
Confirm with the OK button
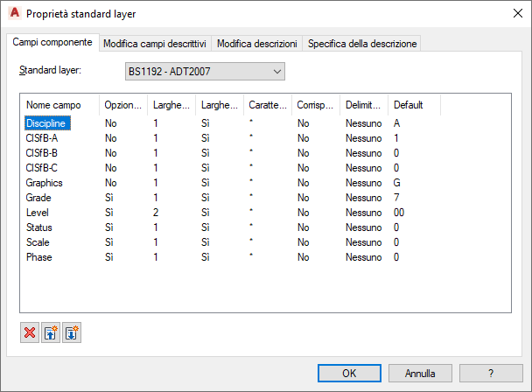349,373
